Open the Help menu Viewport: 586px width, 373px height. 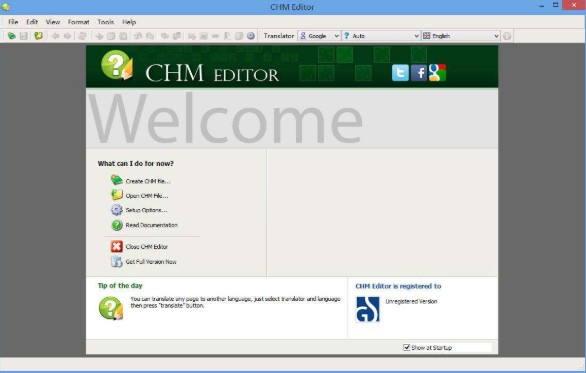click(129, 22)
